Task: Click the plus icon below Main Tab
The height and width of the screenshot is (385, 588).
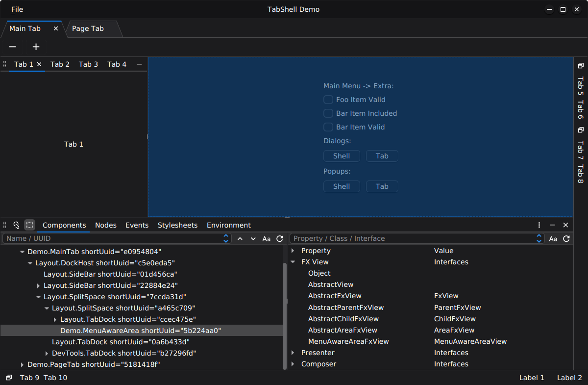Action: pos(36,47)
